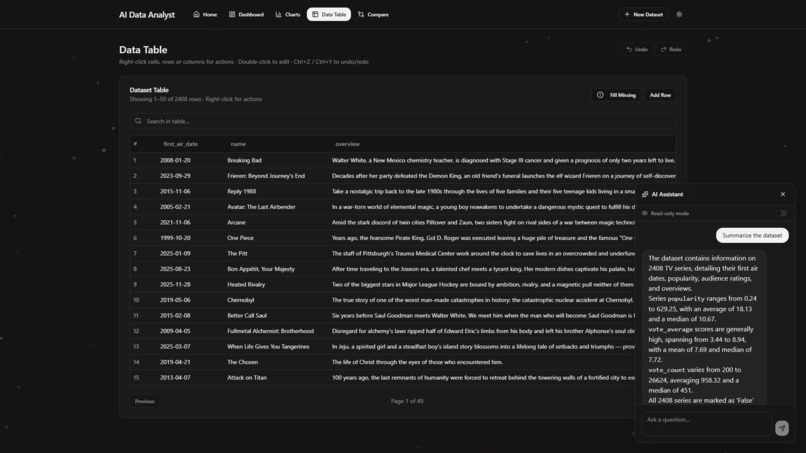806x453 pixels.
Task: Close the AI Assistant panel
Action: click(x=783, y=194)
